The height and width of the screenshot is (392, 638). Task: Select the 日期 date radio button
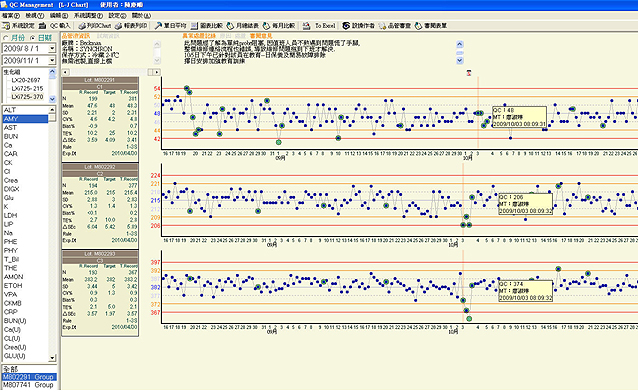(x=33, y=38)
